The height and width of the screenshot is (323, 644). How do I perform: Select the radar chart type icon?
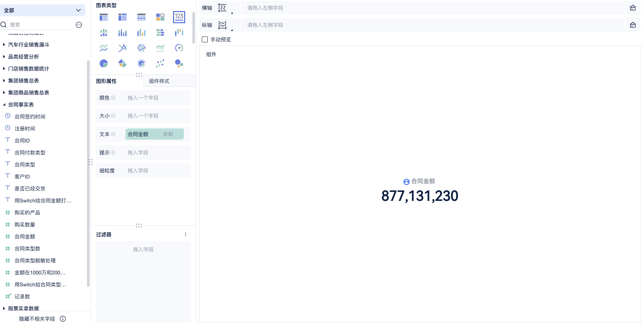tap(141, 48)
